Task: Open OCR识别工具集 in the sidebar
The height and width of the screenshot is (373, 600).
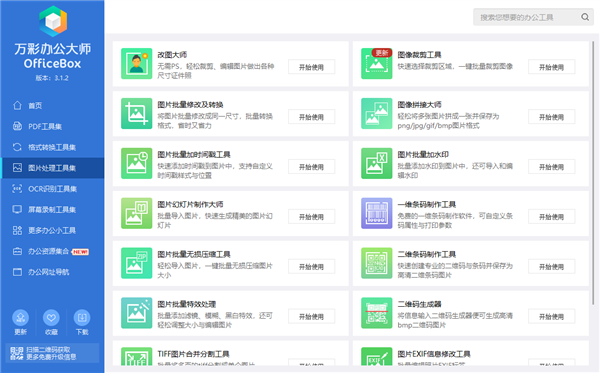Action: click(x=52, y=189)
